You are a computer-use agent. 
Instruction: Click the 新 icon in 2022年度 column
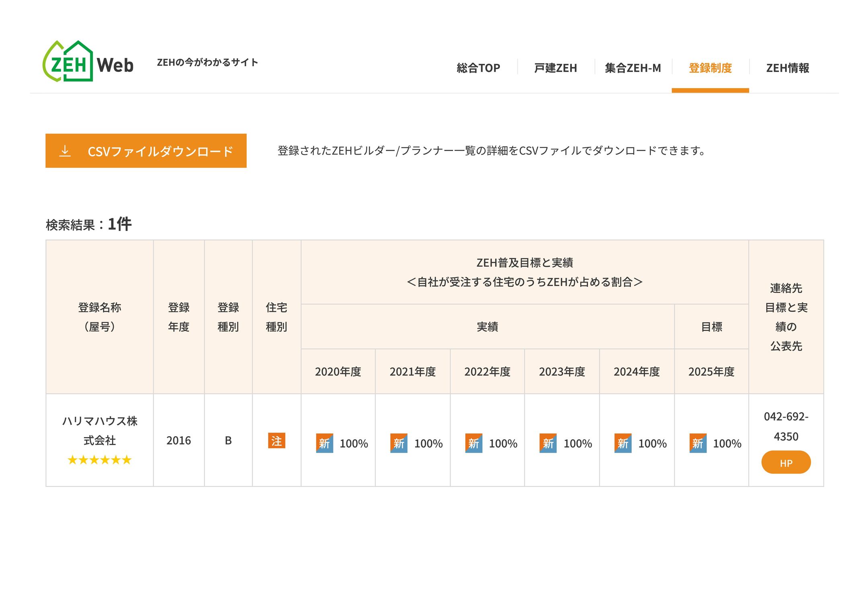pyautogui.click(x=473, y=443)
